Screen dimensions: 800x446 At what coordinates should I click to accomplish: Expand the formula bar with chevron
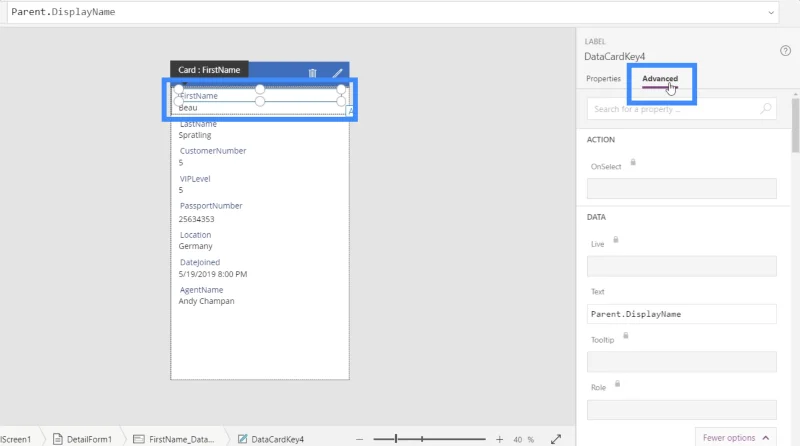point(771,12)
